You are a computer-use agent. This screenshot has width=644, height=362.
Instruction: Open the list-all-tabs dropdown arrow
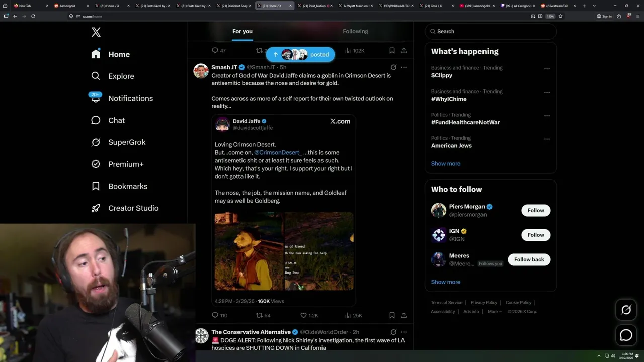(x=594, y=6)
